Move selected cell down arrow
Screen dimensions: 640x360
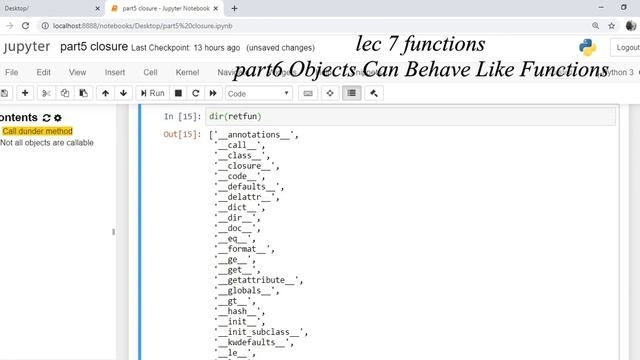[x=123, y=93]
